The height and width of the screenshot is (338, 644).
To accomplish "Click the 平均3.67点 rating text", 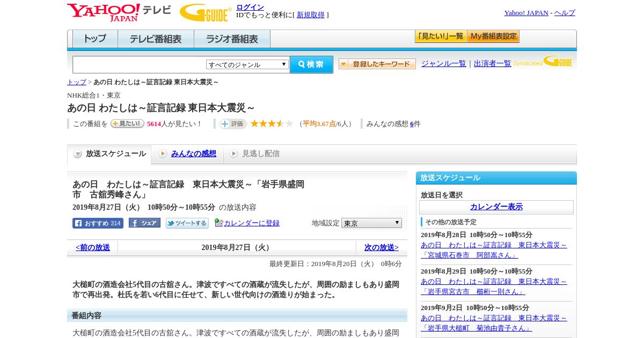I will point(319,124).
